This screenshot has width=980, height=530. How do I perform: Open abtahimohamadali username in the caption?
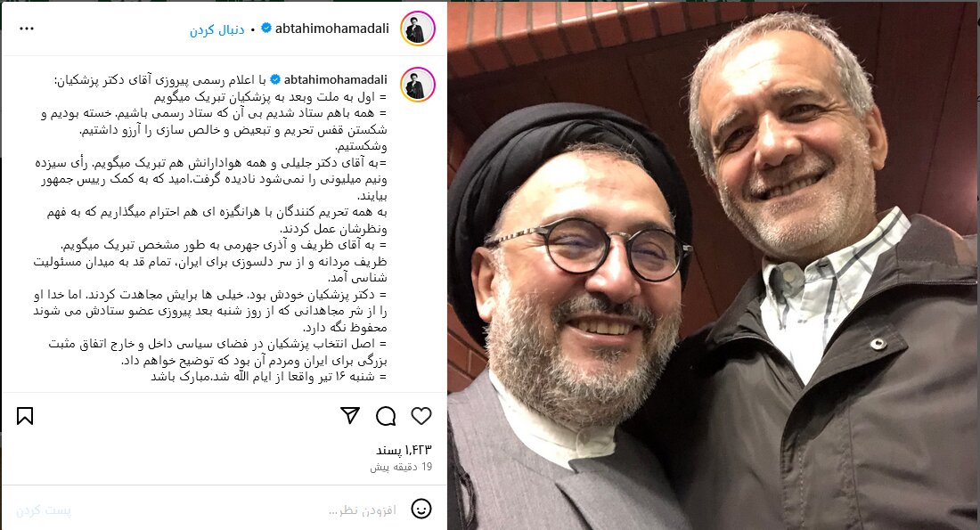pos(336,79)
